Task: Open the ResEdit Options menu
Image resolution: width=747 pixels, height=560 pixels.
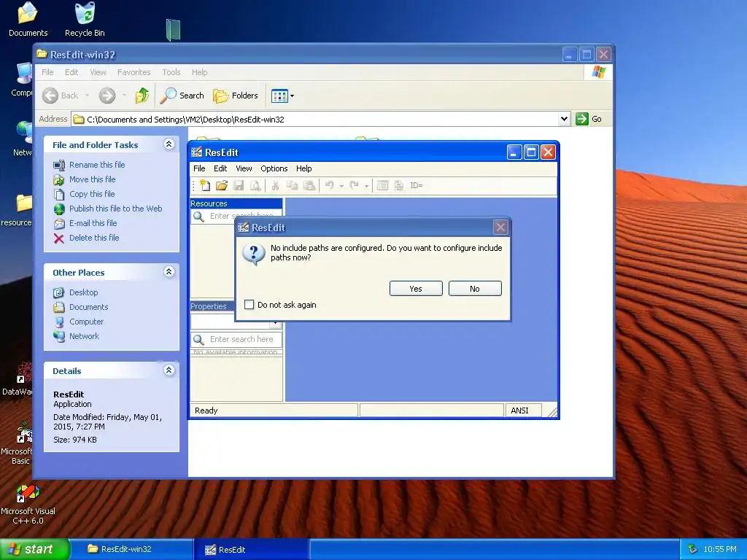Action: [x=274, y=168]
